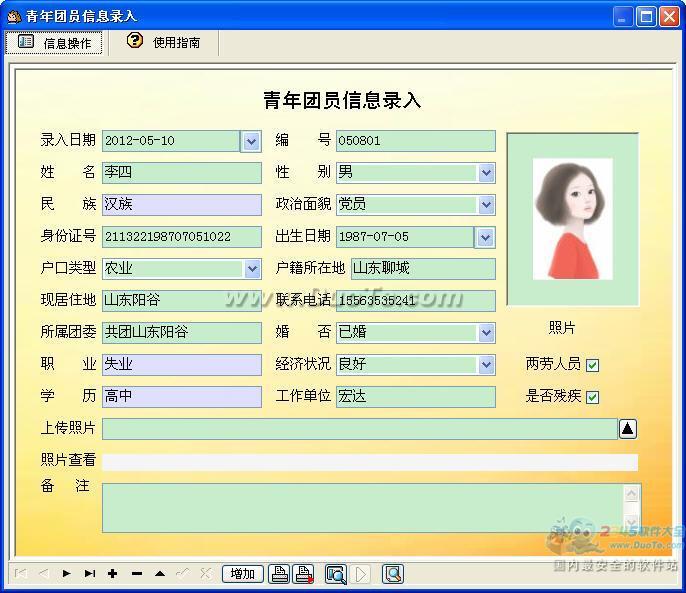Go to previous record arrow
Screen dimensions: 686x593
(44, 573)
